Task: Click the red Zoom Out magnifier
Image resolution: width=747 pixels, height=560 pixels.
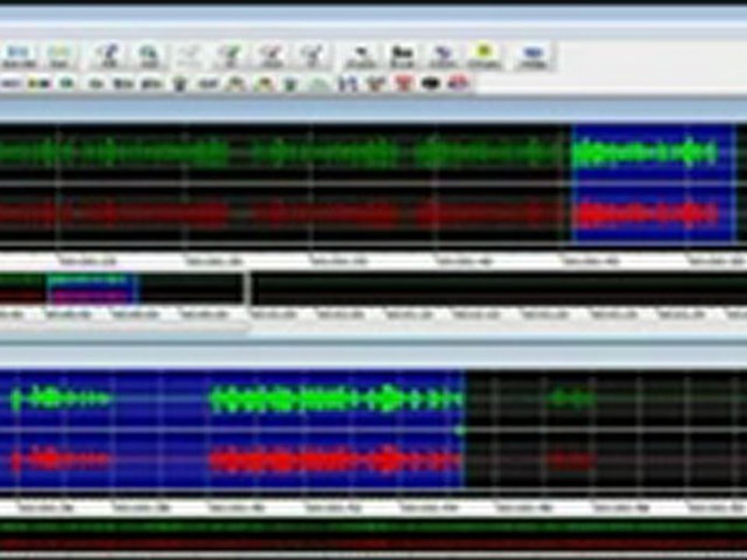Action: point(272,57)
